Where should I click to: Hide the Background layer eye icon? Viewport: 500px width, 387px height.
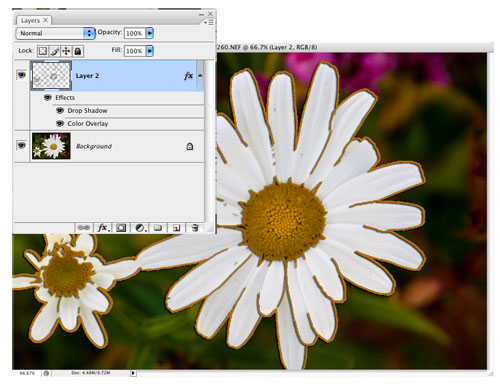(22, 145)
